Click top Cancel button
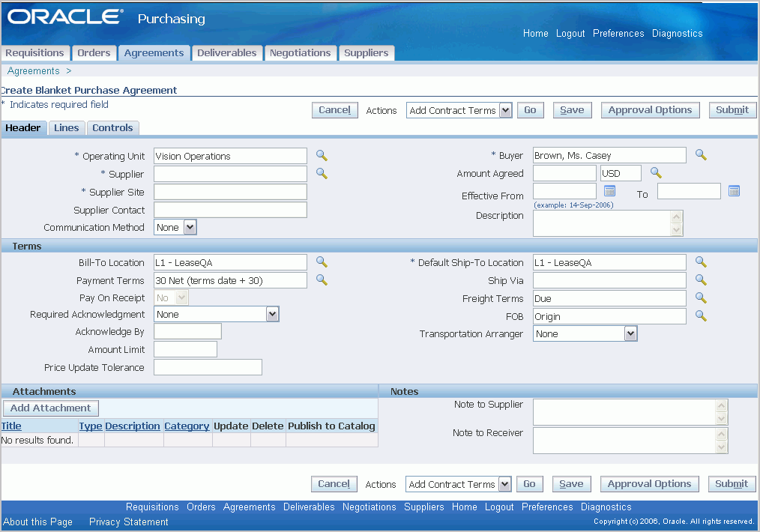Screen dimensions: 760x532 (335, 110)
